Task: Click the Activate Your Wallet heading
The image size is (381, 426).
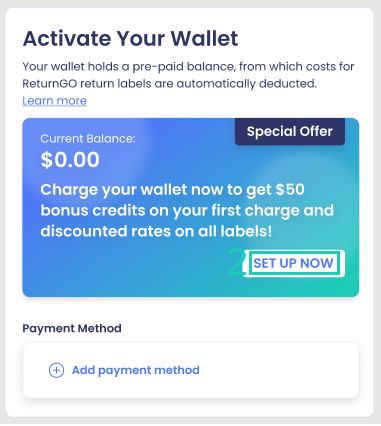Action: coord(130,38)
